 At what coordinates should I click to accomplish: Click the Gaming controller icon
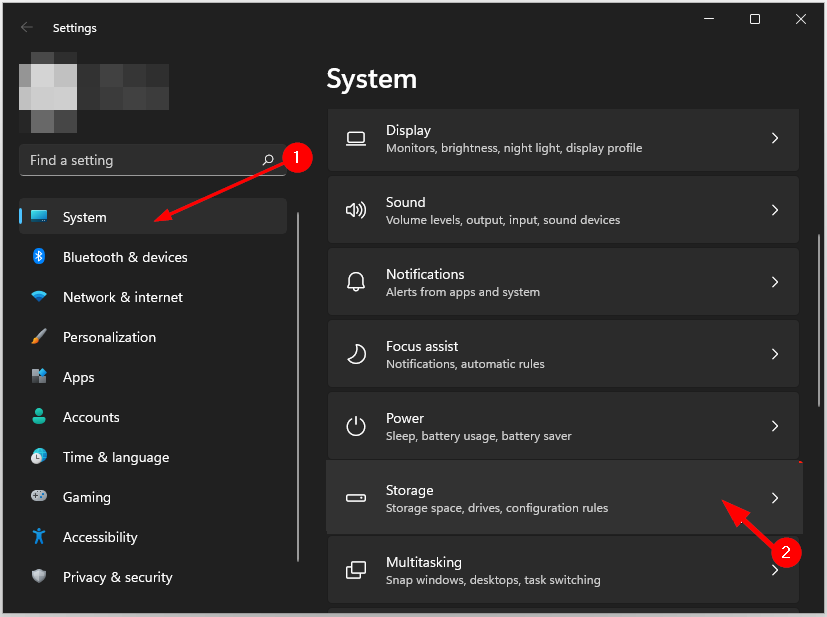pos(38,497)
